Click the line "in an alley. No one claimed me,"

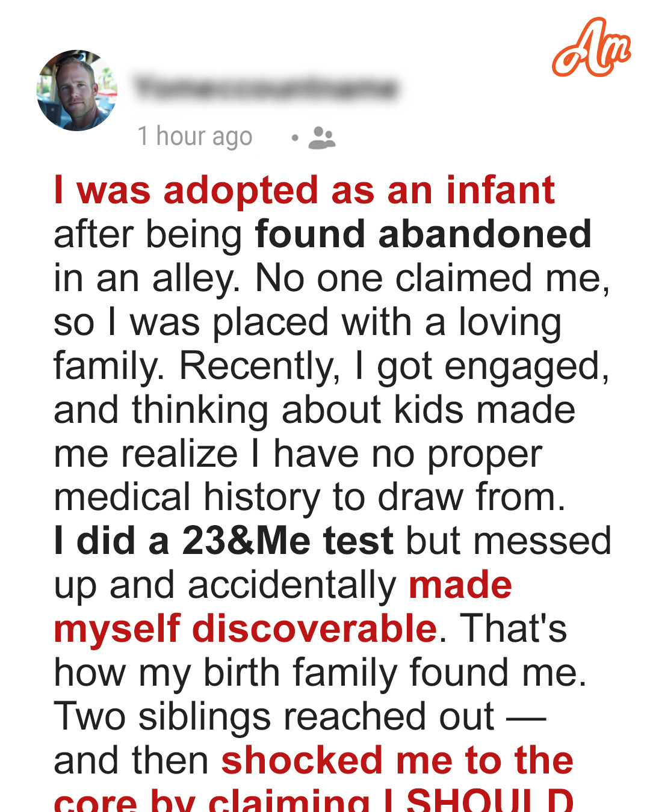click(332, 279)
